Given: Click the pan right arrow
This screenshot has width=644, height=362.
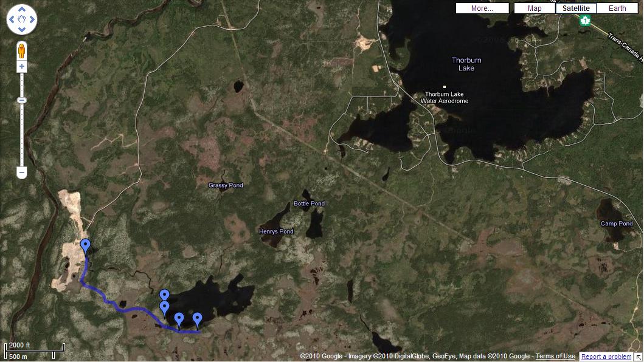Looking at the screenshot, I should point(32,20).
